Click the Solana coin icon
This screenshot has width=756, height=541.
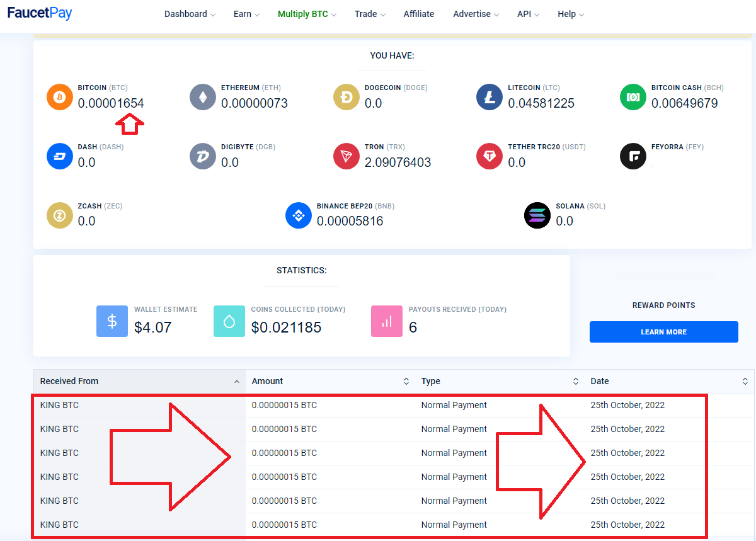click(x=537, y=215)
